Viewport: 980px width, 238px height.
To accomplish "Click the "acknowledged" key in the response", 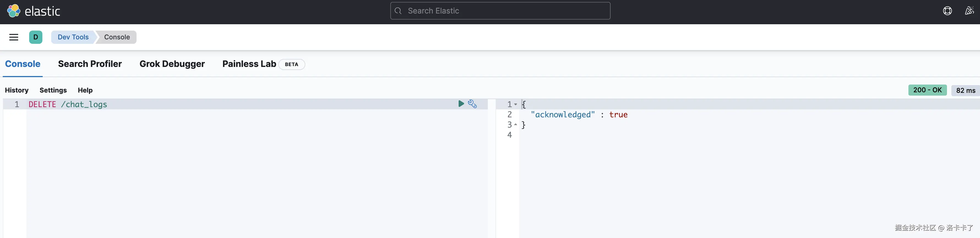I will (563, 115).
